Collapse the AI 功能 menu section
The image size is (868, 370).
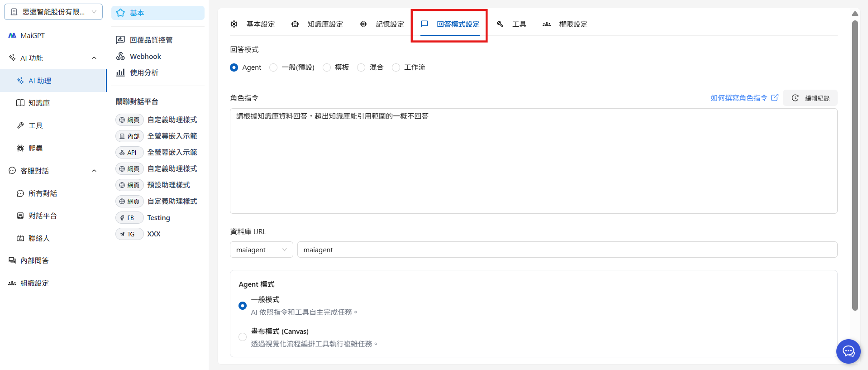94,58
